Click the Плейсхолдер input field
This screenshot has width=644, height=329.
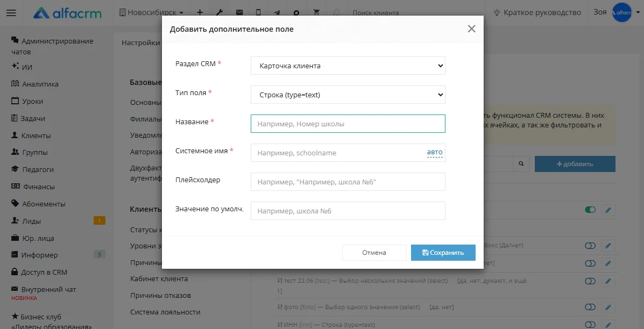(x=348, y=182)
